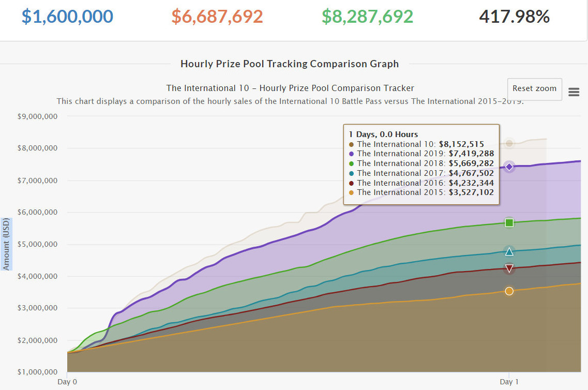Open the chart context menu hamburger icon
Image resolution: width=588 pixels, height=390 pixels.
[x=574, y=92]
